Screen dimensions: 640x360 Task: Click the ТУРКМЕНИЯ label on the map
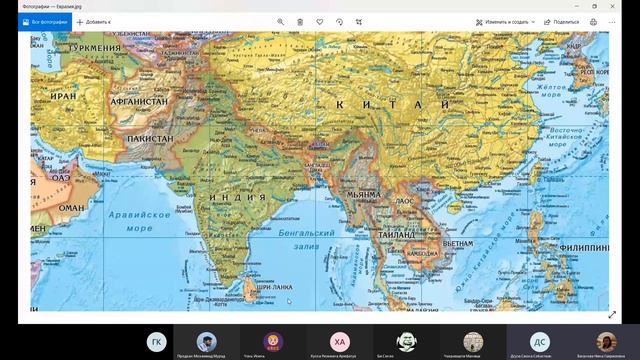94,48
